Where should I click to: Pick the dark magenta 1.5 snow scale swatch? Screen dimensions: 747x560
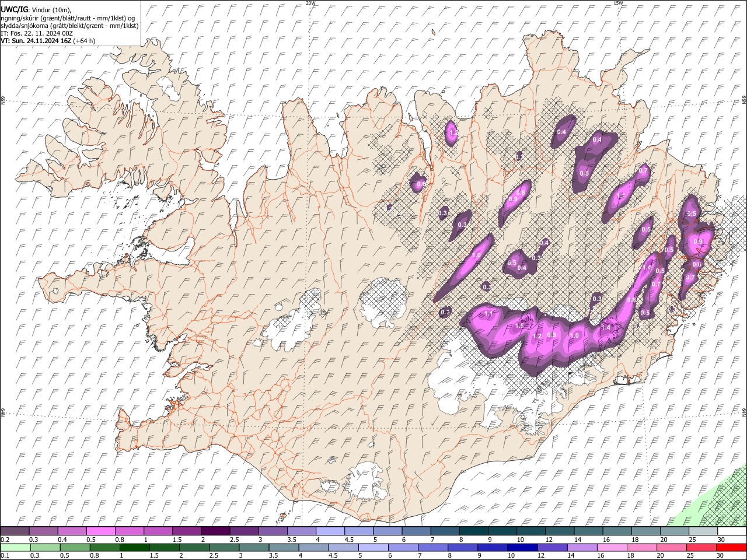[186, 531]
